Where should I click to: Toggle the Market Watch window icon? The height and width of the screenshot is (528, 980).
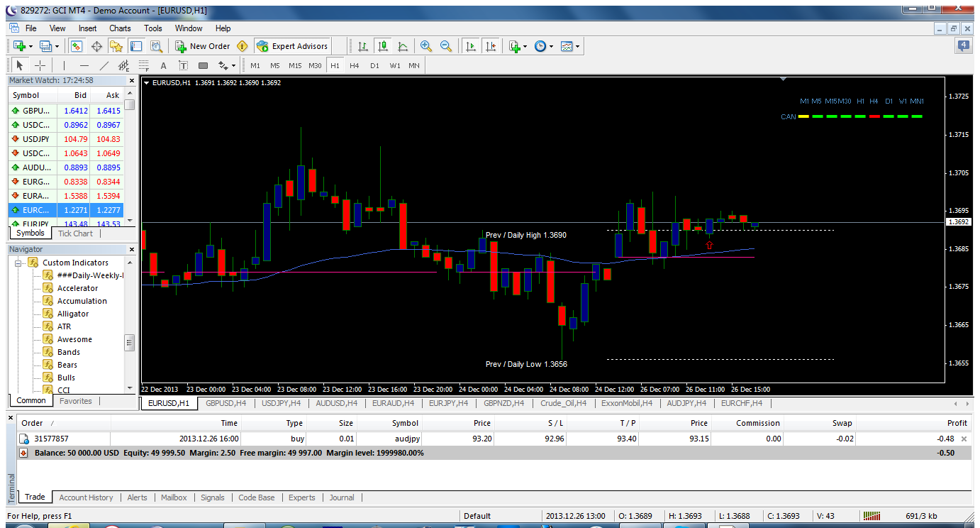point(77,46)
